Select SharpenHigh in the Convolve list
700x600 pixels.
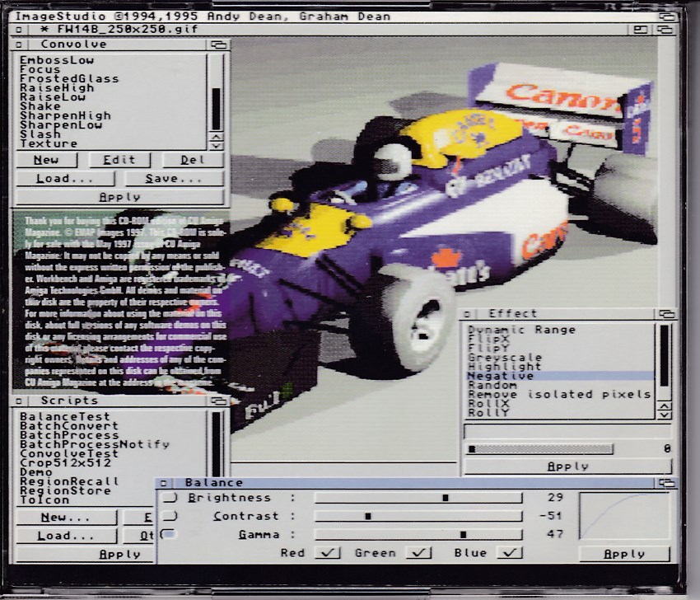coord(65,116)
